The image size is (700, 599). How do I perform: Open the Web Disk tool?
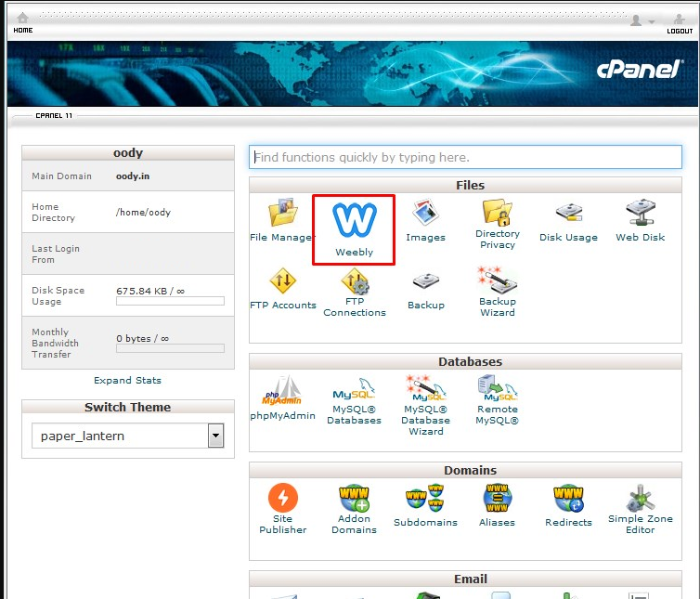(641, 212)
